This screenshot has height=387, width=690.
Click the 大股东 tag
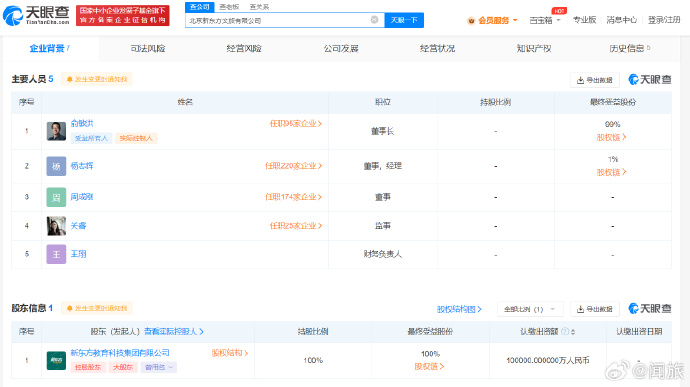click(x=123, y=367)
